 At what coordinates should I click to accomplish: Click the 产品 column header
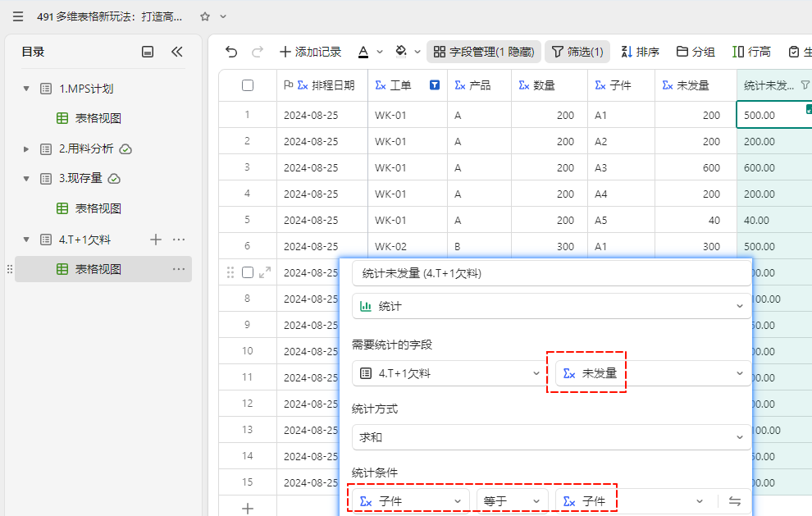point(480,85)
